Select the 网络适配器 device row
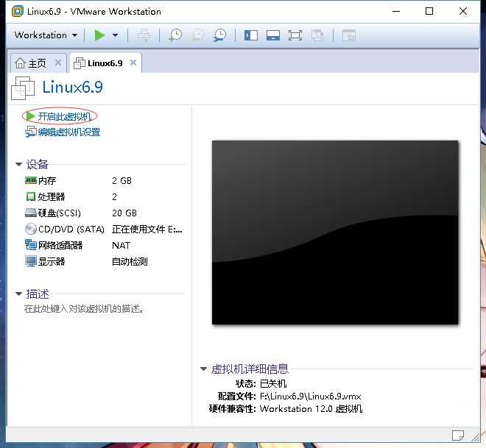This screenshot has height=448, width=486. click(x=104, y=245)
